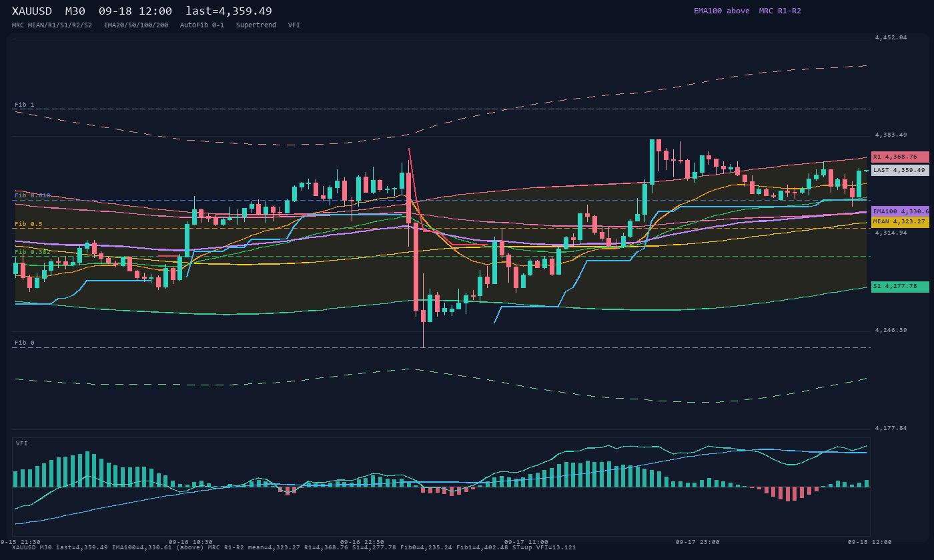Screen dimensions: 934x560
Task: Click the 4,177.84 price axis label
Action: (891, 428)
